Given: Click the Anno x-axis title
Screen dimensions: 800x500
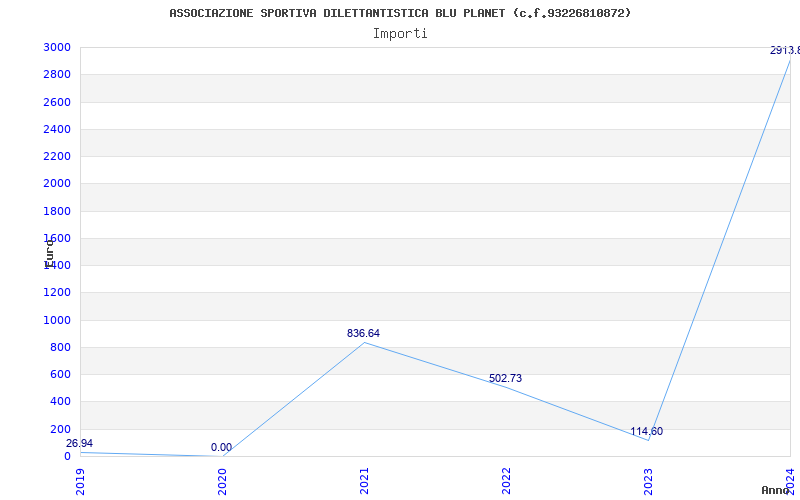Looking at the screenshot, I should (x=776, y=490).
